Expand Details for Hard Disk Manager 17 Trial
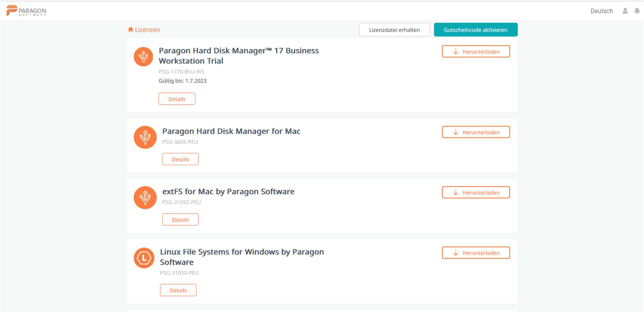 177,99
